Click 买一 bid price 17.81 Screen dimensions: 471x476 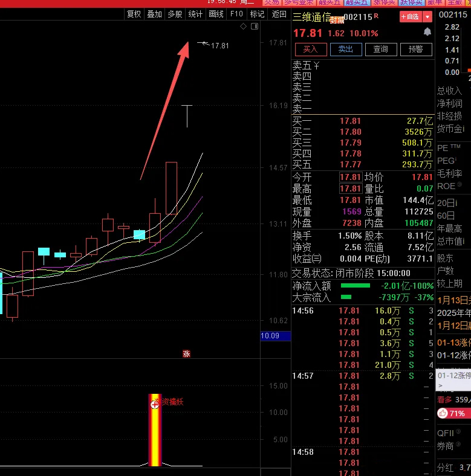(x=350, y=121)
